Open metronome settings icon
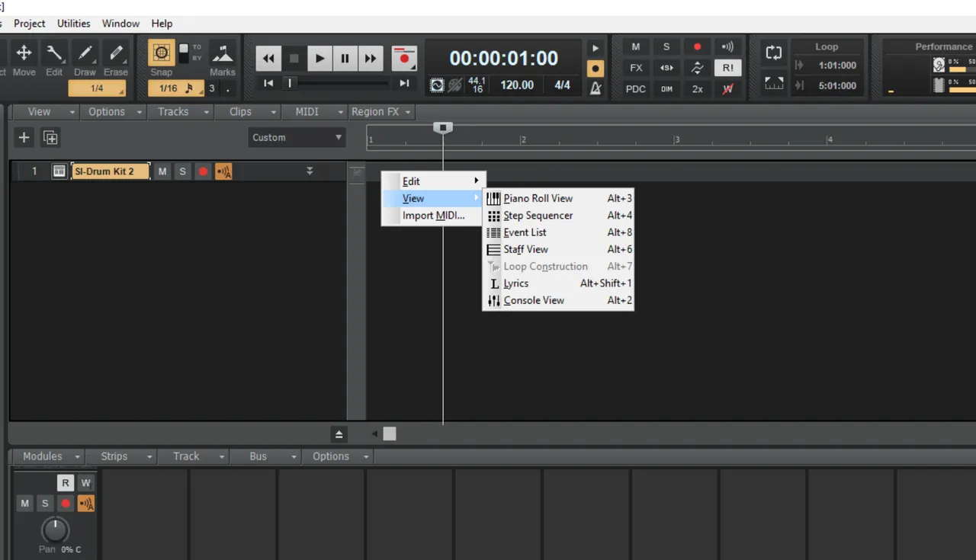The width and height of the screenshot is (976, 560). [596, 88]
